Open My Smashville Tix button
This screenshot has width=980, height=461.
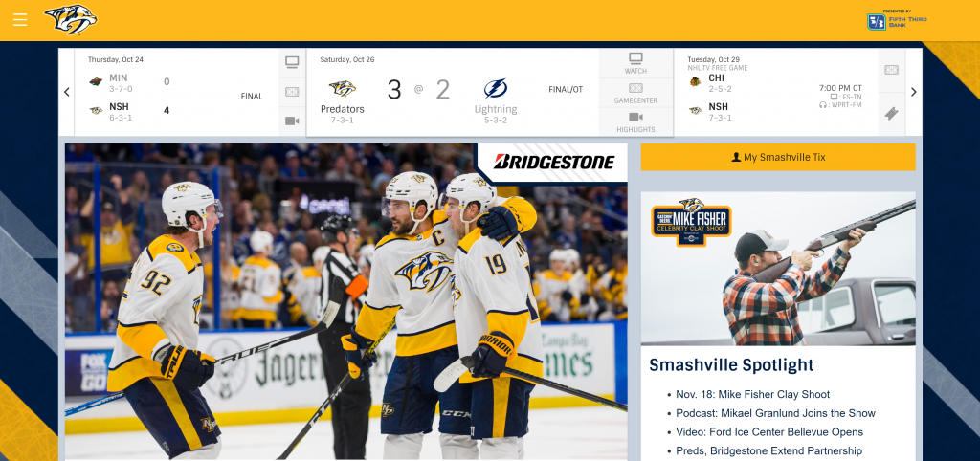pos(778,158)
